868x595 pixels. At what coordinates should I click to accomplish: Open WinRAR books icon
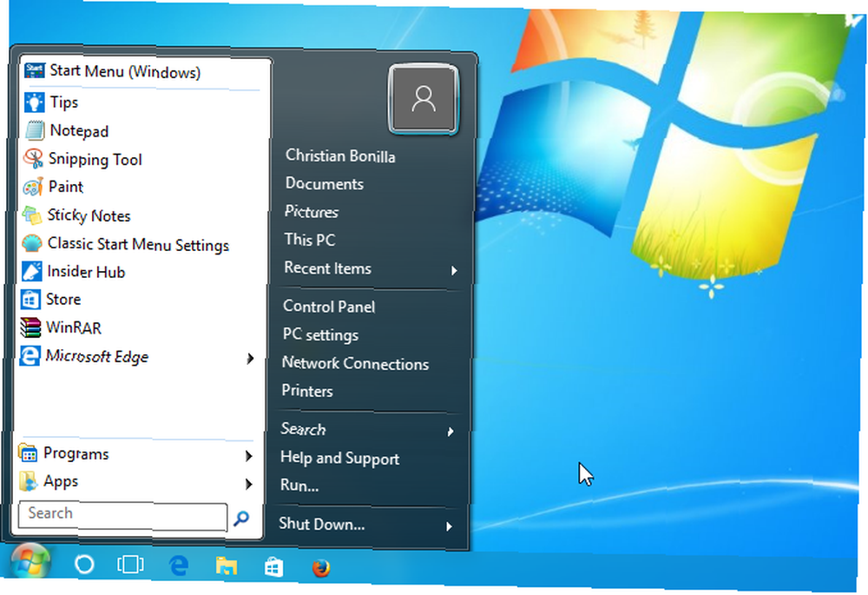pyautogui.click(x=30, y=327)
